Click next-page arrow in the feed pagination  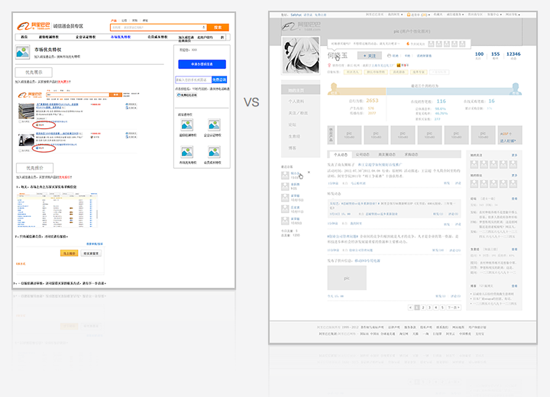458,308
